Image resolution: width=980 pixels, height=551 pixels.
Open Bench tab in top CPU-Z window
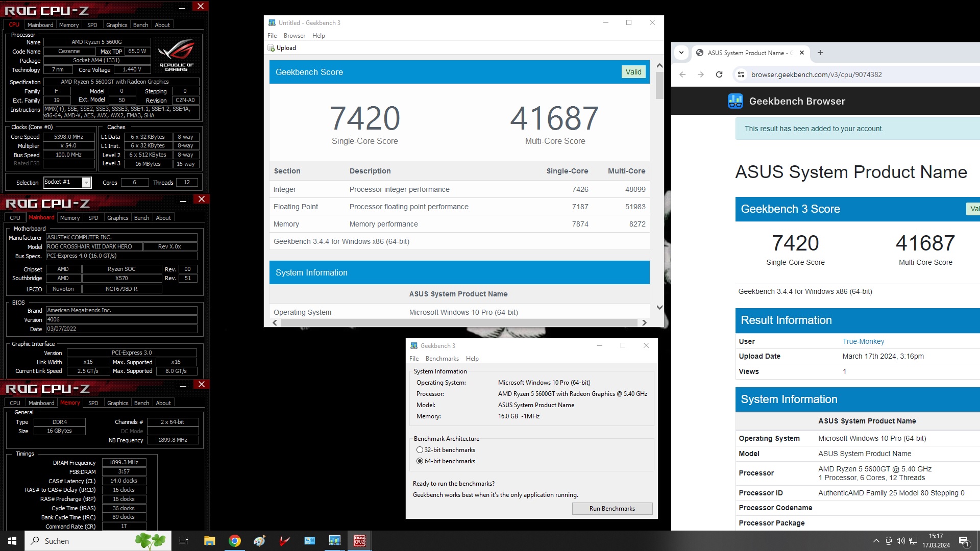point(140,25)
